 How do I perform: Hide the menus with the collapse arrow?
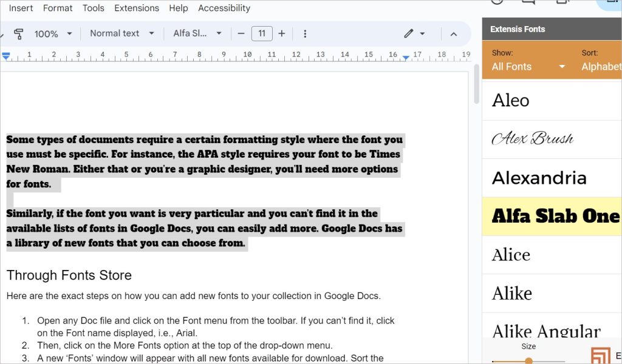pos(454,34)
